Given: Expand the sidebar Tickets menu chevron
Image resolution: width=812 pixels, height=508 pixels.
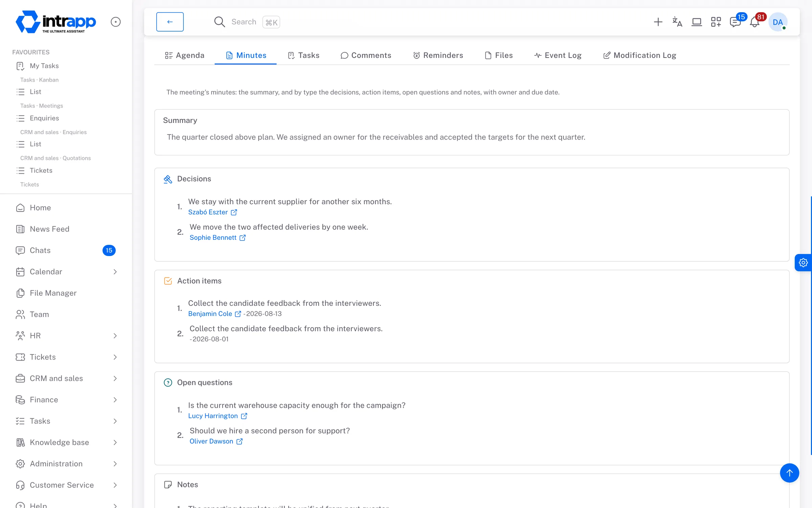Looking at the screenshot, I should [x=115, y=357].
